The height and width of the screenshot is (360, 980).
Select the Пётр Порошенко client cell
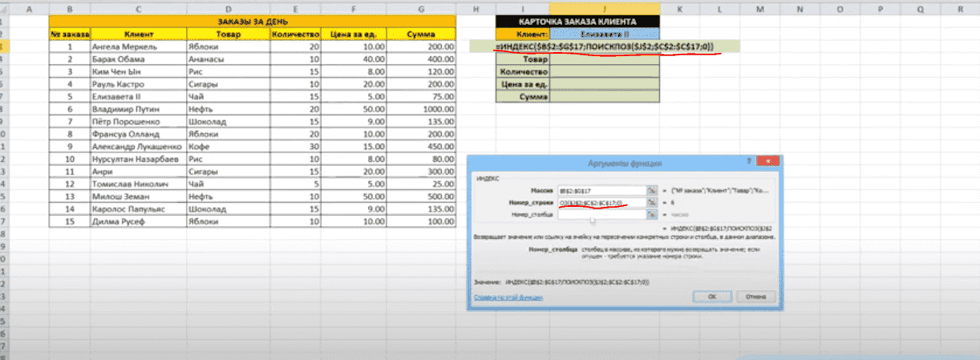[139, 122]
